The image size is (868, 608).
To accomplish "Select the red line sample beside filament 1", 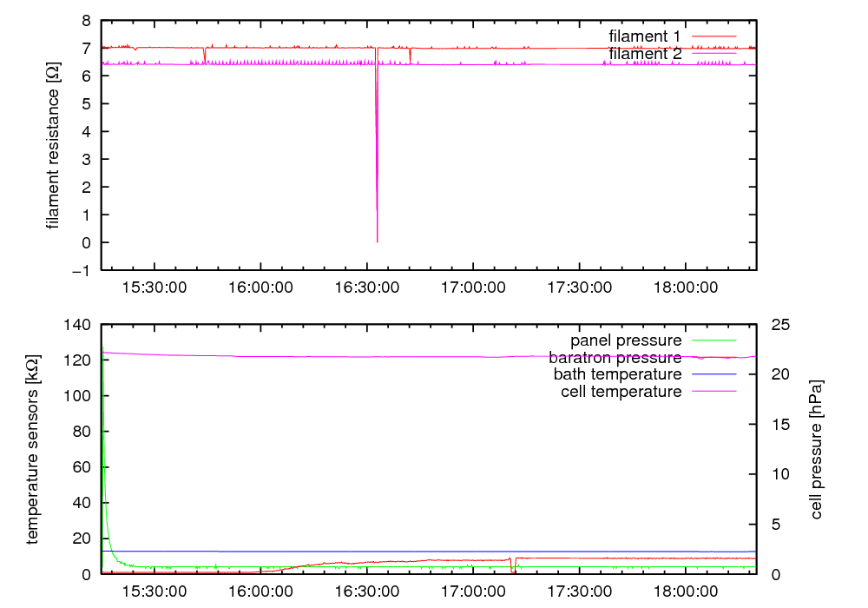I will pyautogui.click(x=713, y=36).
